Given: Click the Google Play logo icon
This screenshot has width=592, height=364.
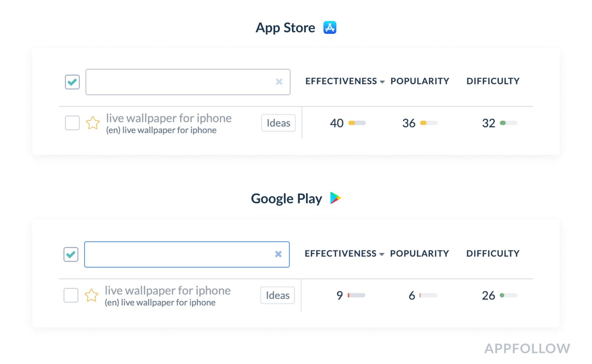Looking at the screenshot, I should coord(335,198).
